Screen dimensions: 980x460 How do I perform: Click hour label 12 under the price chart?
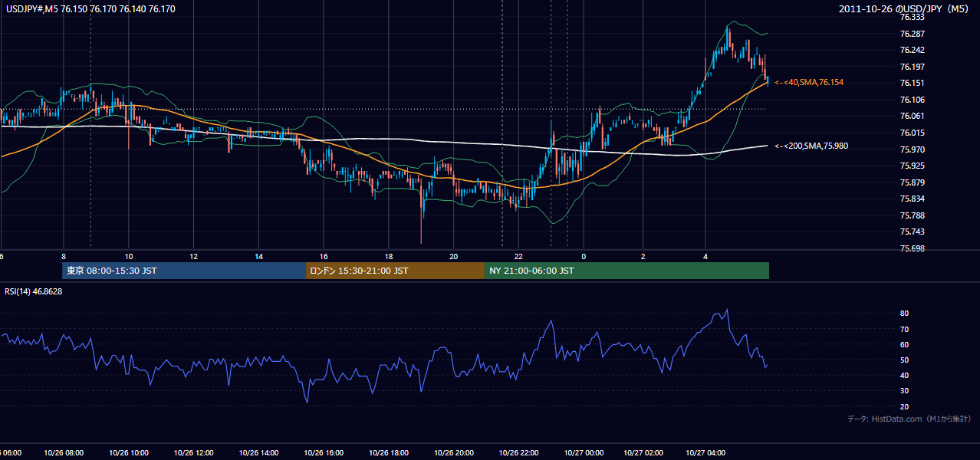point(194,256)
